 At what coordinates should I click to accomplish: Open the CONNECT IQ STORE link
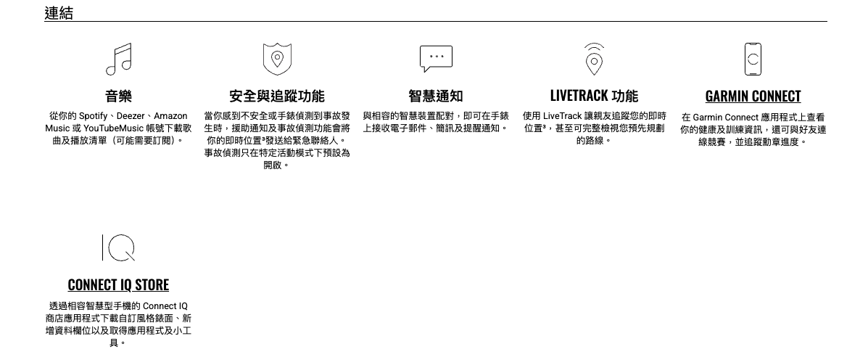(x=118, y=285)
